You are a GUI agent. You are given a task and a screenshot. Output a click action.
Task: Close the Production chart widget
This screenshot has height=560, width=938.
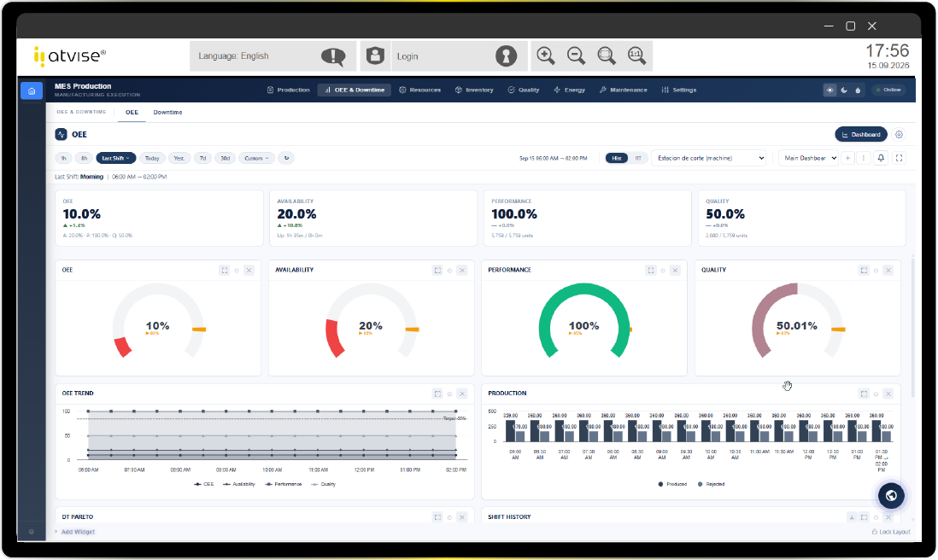[x=888, y=394]
